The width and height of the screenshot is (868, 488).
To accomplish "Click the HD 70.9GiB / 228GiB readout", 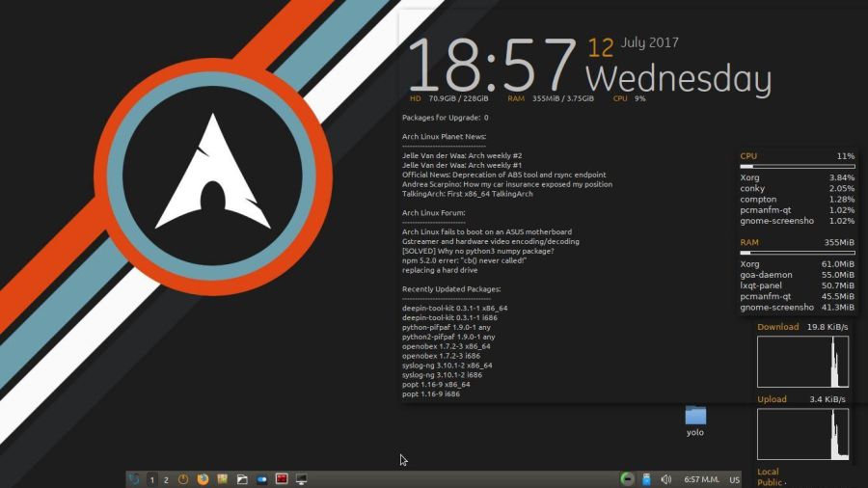I will point(448,98).
